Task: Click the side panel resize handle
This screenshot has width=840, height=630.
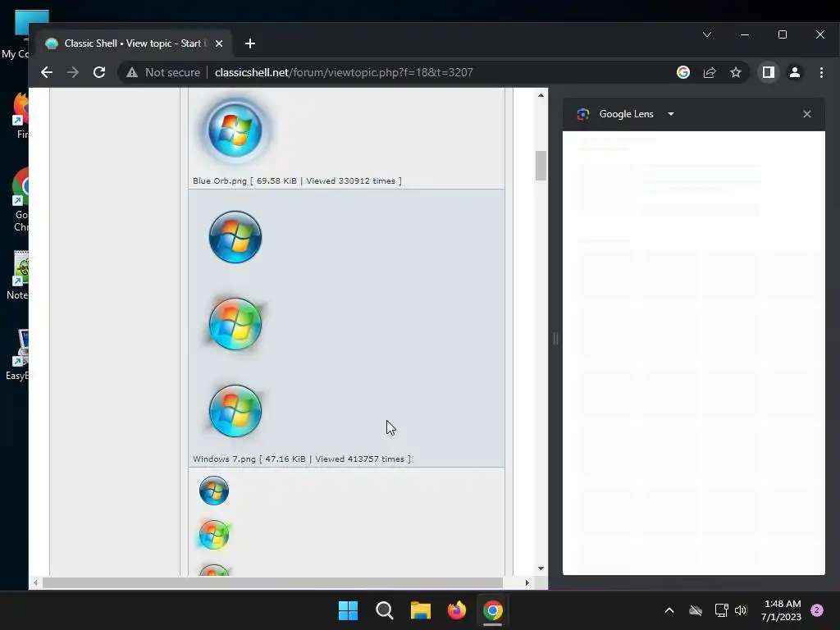Action: tap(555, 339)
